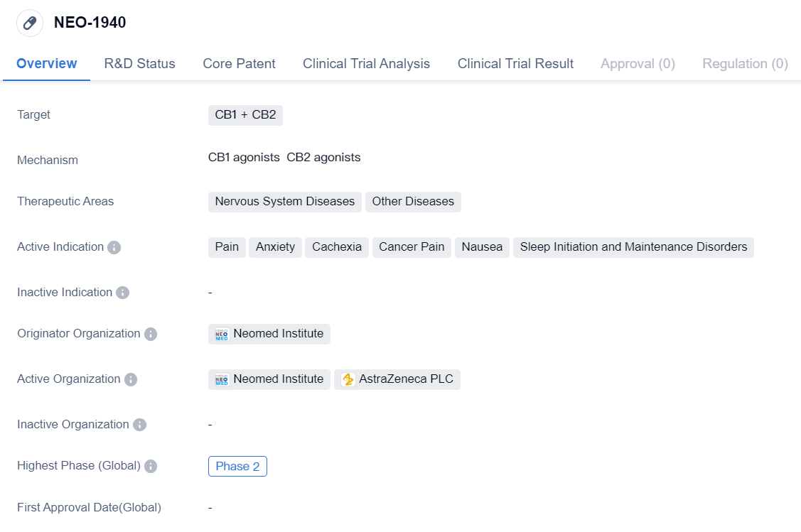801x532 pixels.
Task: Click the Phase 2 badge
Action: 237,467
